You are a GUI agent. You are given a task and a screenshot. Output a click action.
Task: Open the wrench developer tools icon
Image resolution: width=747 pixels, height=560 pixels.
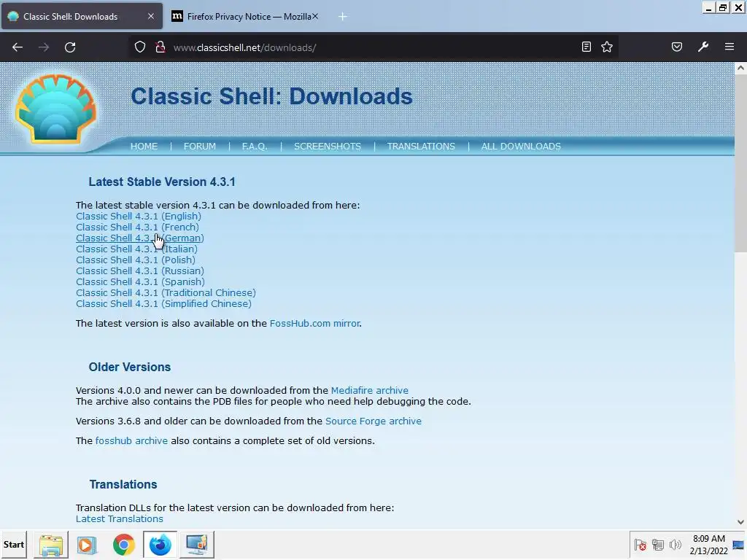[x=703, y=47]
